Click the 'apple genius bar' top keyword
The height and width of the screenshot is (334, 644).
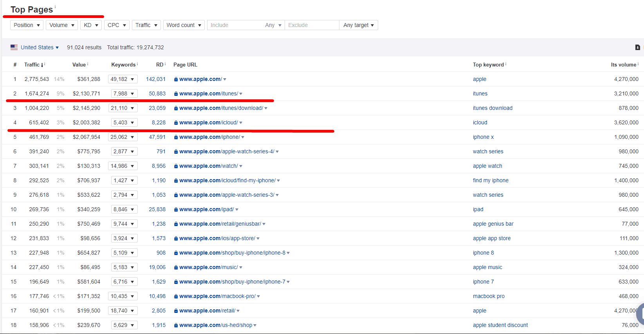(493, 224)
